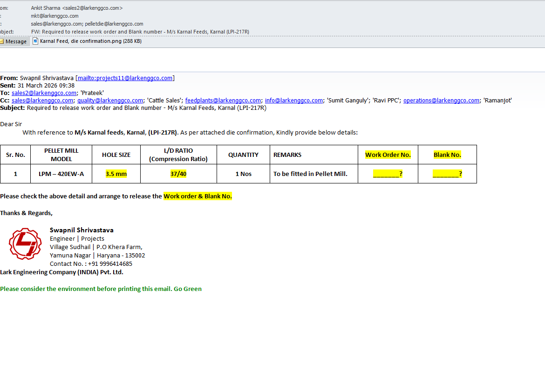Click the projects11@larkenggco.com mailto link
This screenshot has height=392, width=545.
point(125,78)
